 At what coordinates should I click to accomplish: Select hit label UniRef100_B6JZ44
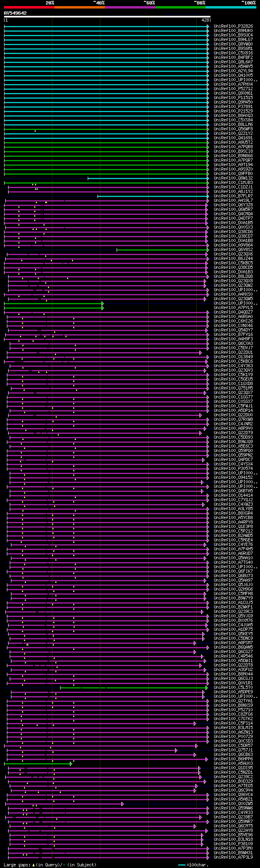pos(233,259)
